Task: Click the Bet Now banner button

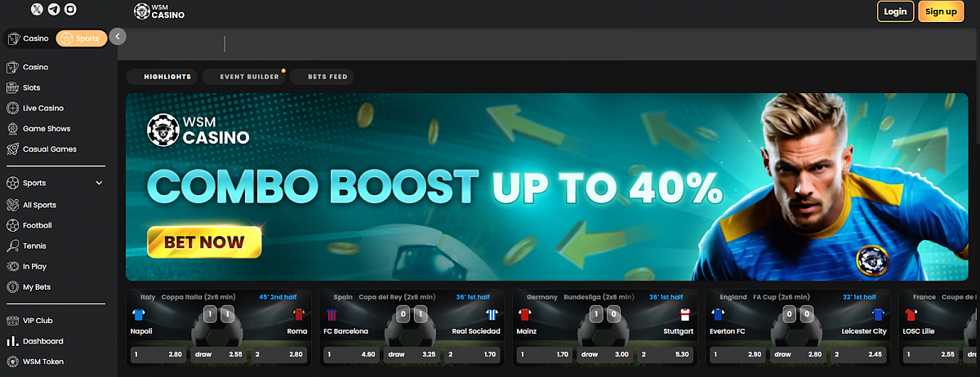Action: point(204,242)
